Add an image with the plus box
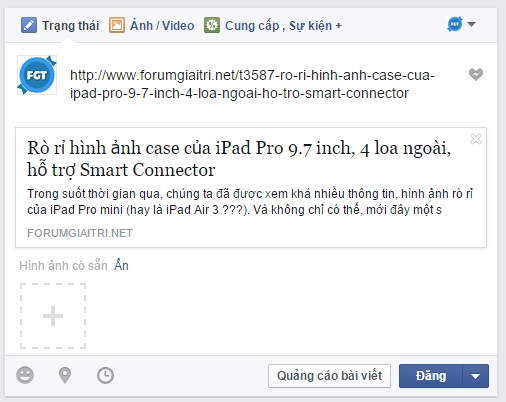 point(53,316)
